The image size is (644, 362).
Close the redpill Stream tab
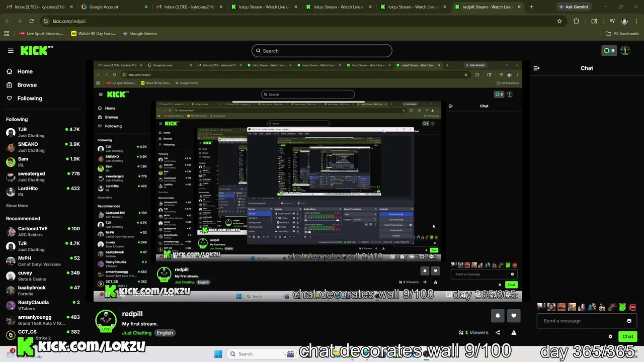point(519,7)
